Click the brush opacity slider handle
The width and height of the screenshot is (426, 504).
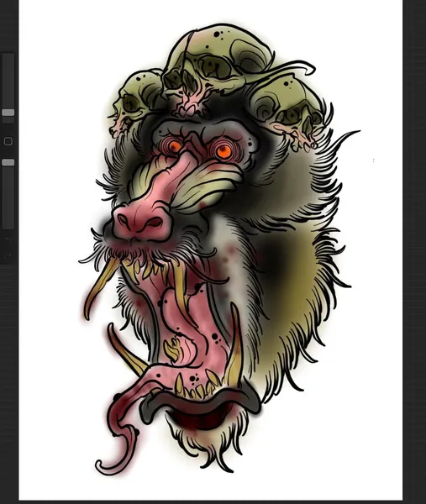click(x=8, y=162)
